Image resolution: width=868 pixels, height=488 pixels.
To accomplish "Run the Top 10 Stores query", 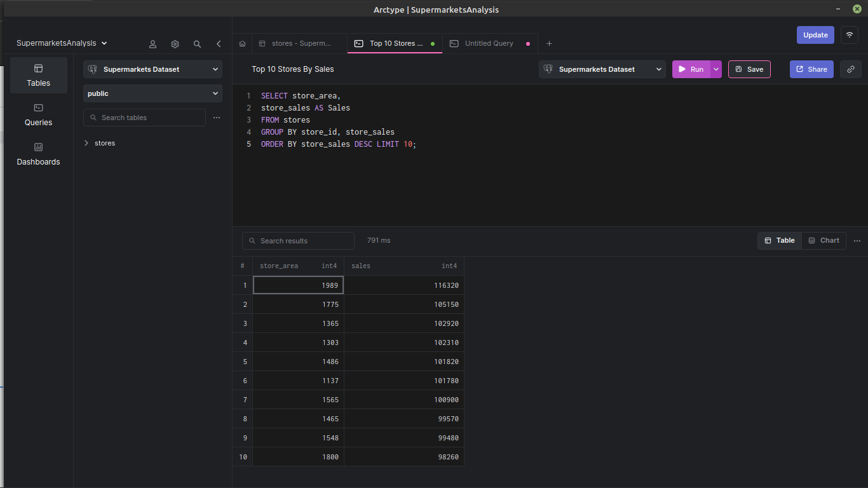I will (692, 69).
